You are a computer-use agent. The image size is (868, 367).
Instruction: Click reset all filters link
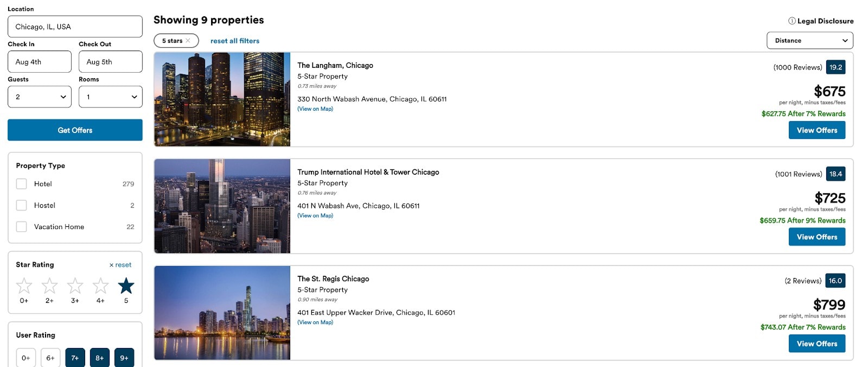pyautogui.click(x=235, y=41)
